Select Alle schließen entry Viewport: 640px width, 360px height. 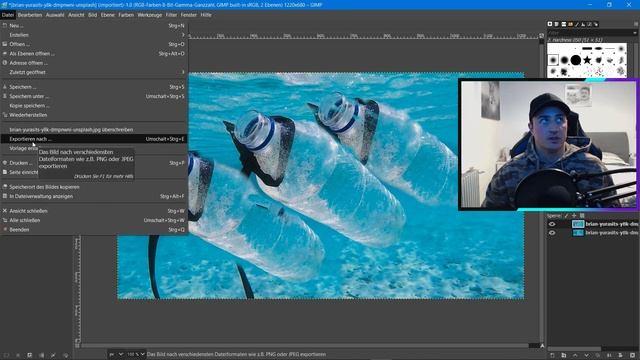[x=93, y=220]
